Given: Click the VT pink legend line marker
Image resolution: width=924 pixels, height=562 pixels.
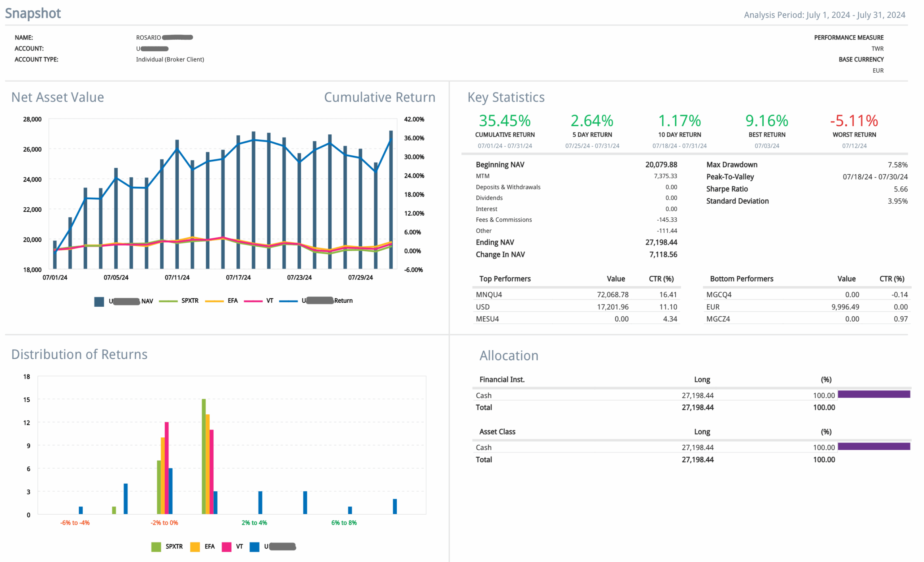Looking at the screenshot, I should pos(253,301).
